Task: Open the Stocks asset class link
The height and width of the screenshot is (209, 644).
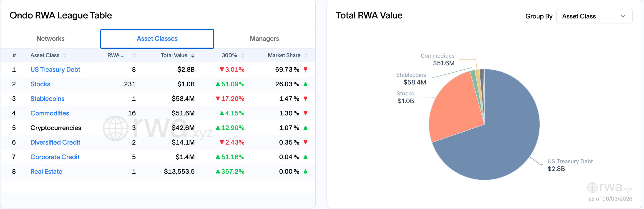Action: coord(40,84)
